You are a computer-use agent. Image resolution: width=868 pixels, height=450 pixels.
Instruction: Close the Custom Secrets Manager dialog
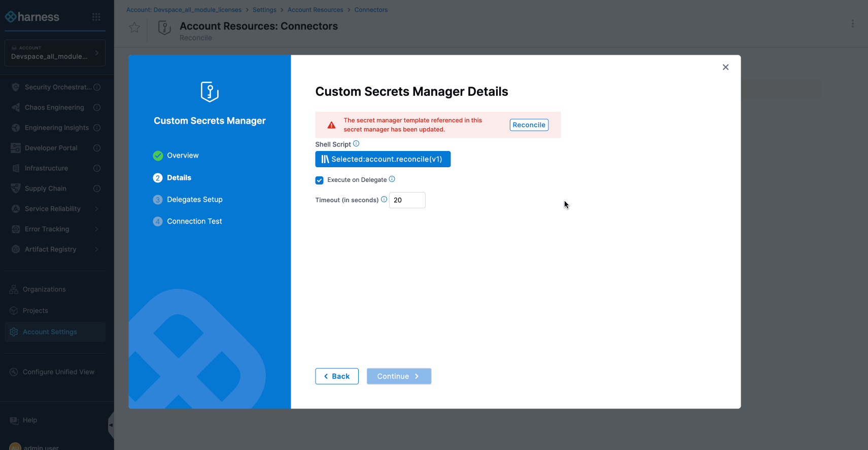tap(725, 67)
